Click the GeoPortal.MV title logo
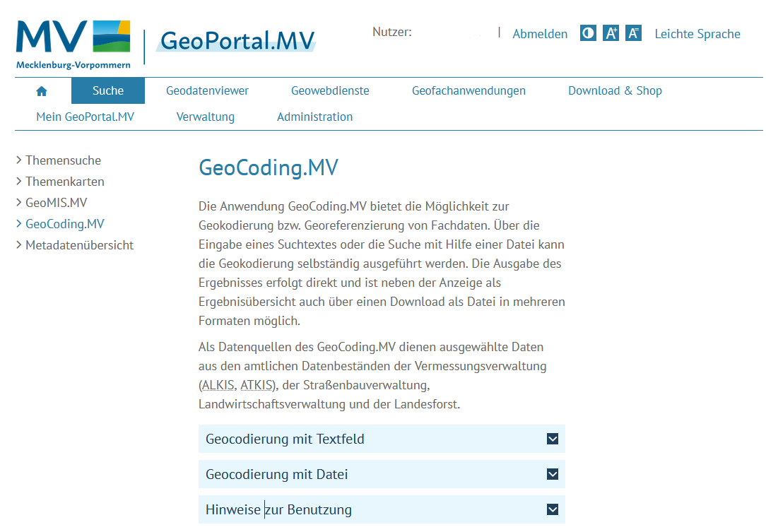Viewport: 766px width, 532px height. [x=237, y=40]
